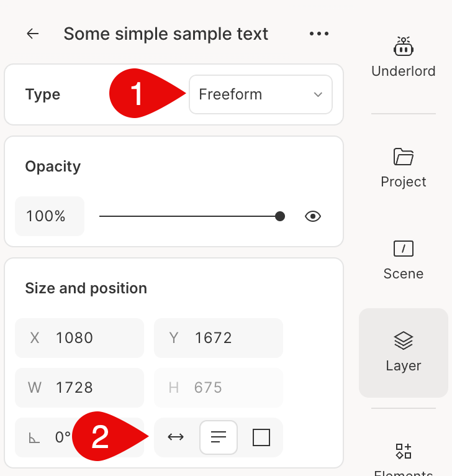Open the Project folder icon
Screen dimensions: 452x476
(x=403, y=157)
